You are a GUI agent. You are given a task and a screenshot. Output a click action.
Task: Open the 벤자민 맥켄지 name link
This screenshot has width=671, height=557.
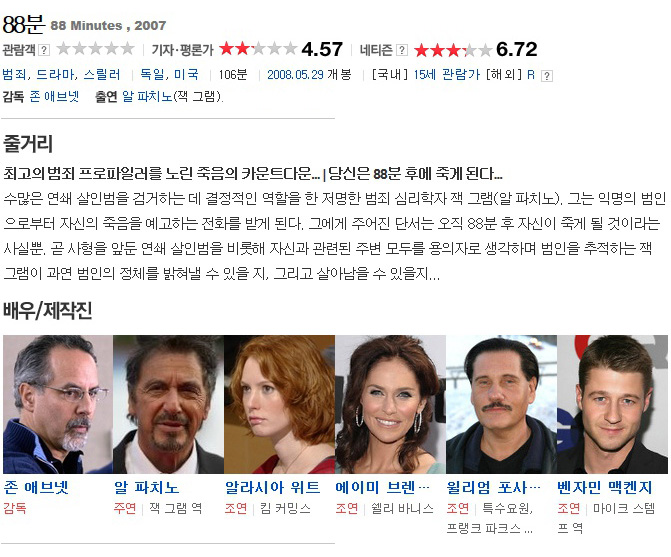click(x=605, y=487)
